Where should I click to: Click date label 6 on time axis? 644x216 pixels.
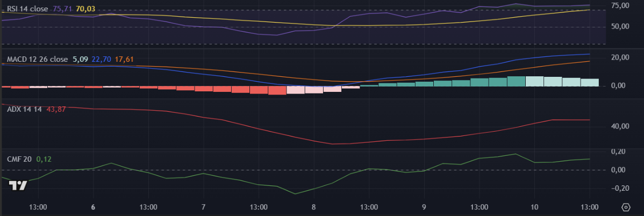click(x=93, y=207)
